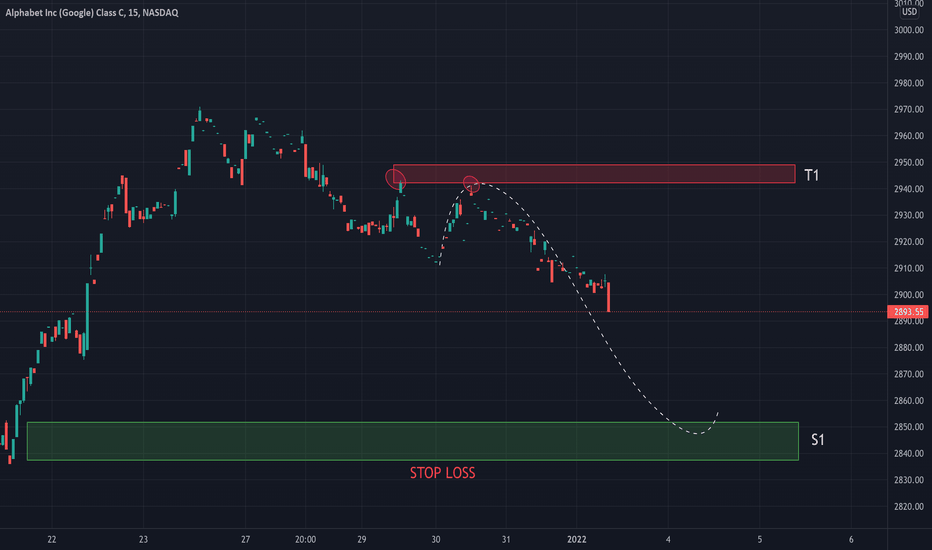Click date label 22 on time axis
This screenshot has height=550, width=932.
(x=52, y=539)
